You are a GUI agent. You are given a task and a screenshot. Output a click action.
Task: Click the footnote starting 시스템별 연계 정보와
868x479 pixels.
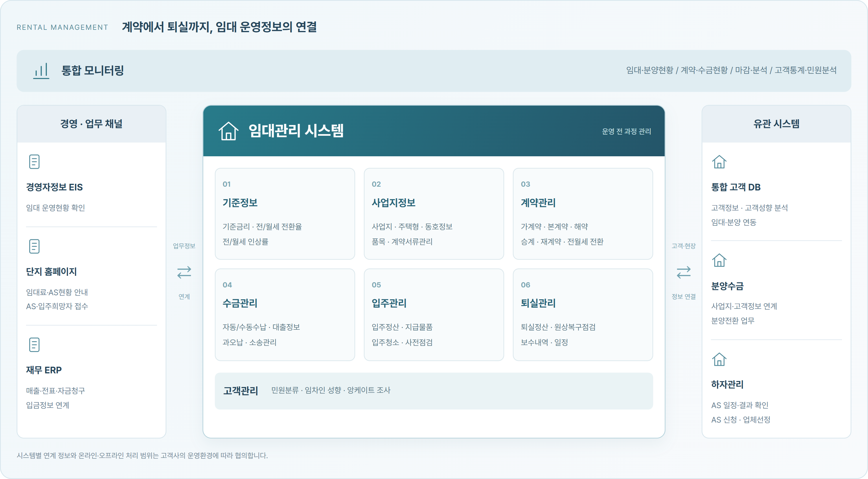[x=142, y=455]
